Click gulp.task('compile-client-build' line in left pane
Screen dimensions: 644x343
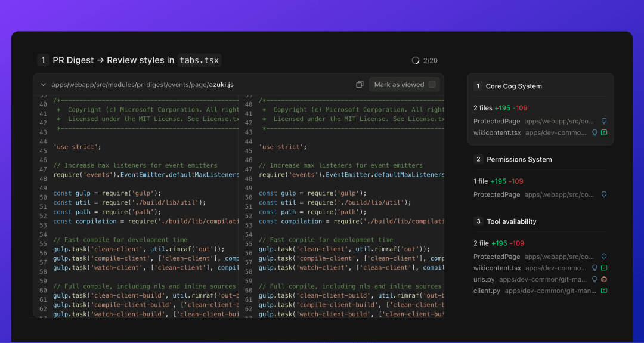tap(145, 305)
